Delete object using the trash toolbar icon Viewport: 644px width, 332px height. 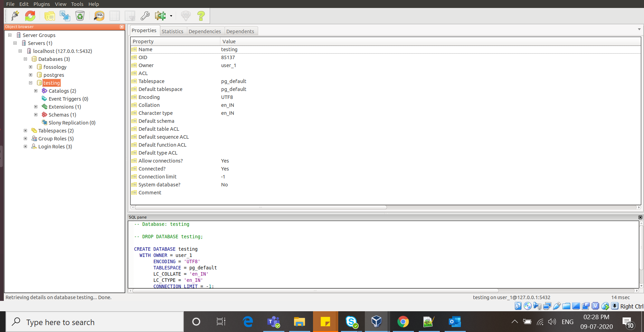80,16
